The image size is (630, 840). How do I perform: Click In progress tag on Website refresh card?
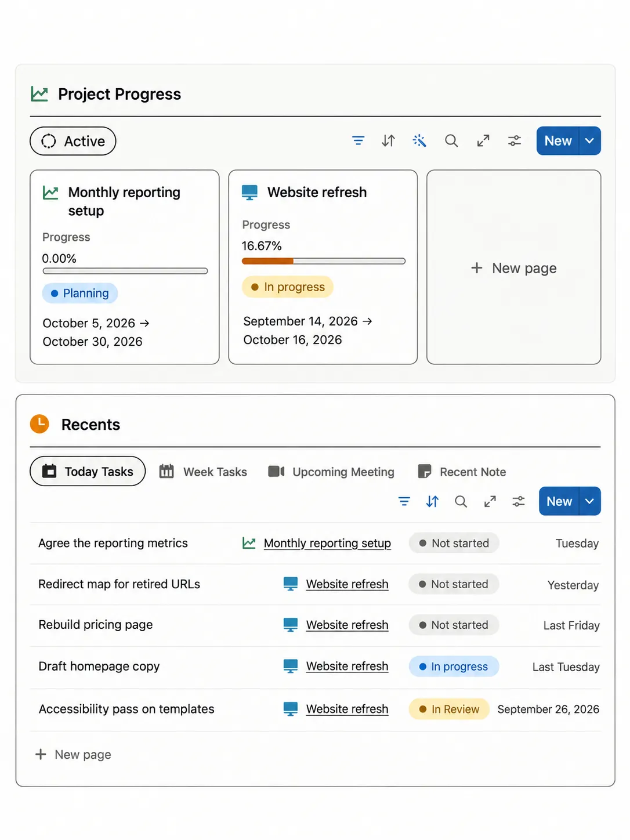(288, 287)
